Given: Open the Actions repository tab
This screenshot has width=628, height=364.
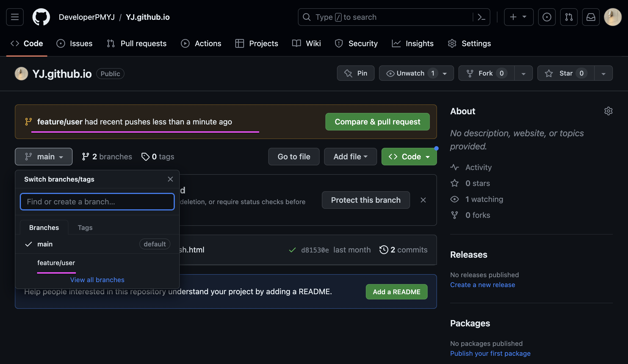Looking at the screenshot, I should coord(201,43).
